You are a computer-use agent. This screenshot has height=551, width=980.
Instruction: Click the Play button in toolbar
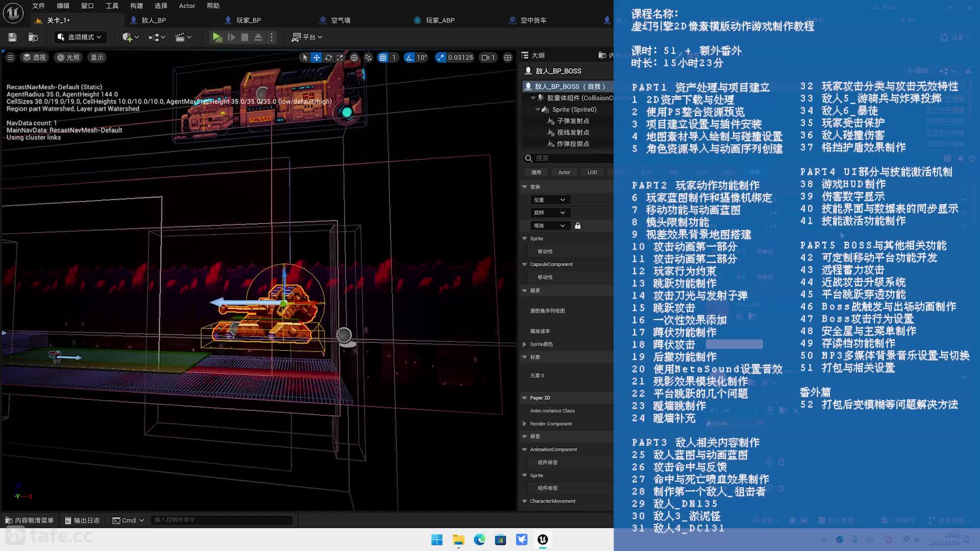tap(217, 37)
